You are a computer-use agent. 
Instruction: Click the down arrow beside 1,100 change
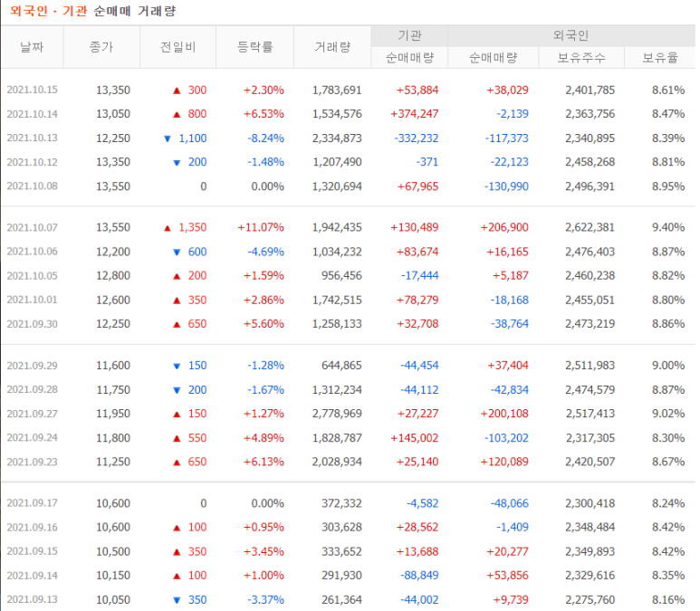168,138
